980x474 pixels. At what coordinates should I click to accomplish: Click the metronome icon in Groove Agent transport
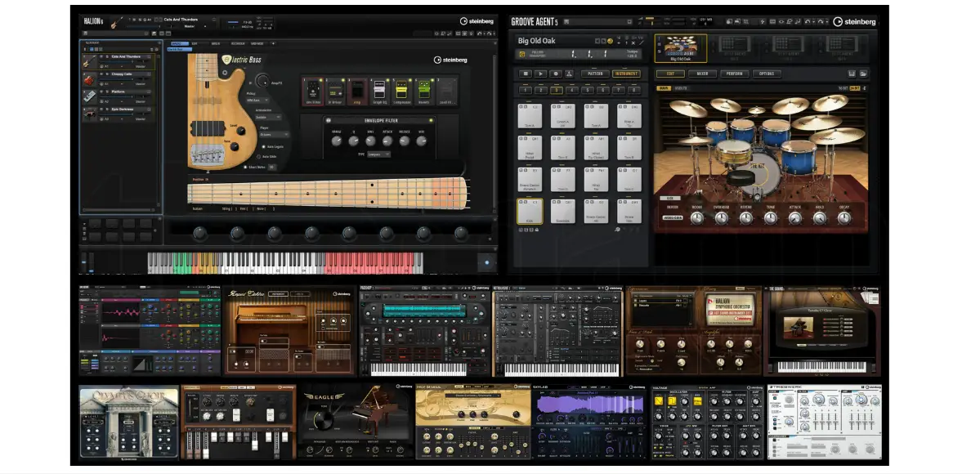click(569, 74)
